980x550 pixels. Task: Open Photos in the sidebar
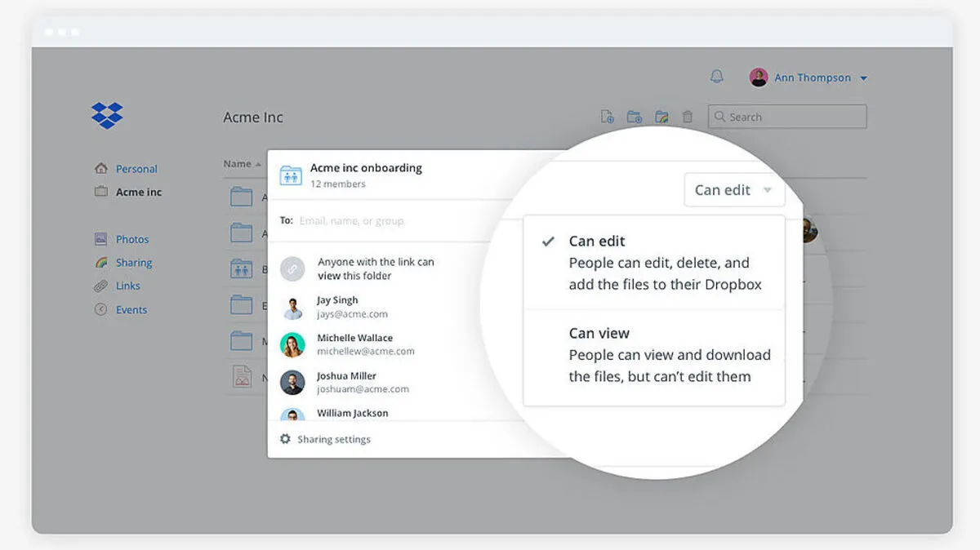point(131,239)
